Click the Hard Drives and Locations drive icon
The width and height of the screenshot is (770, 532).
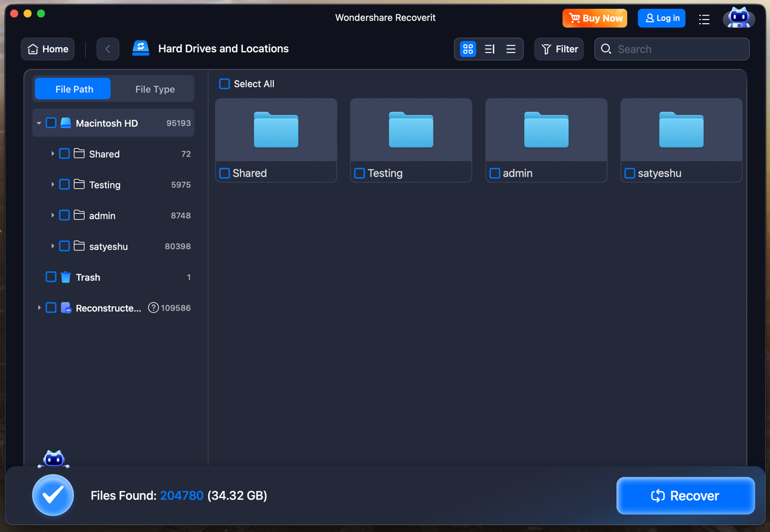[141, 49]
